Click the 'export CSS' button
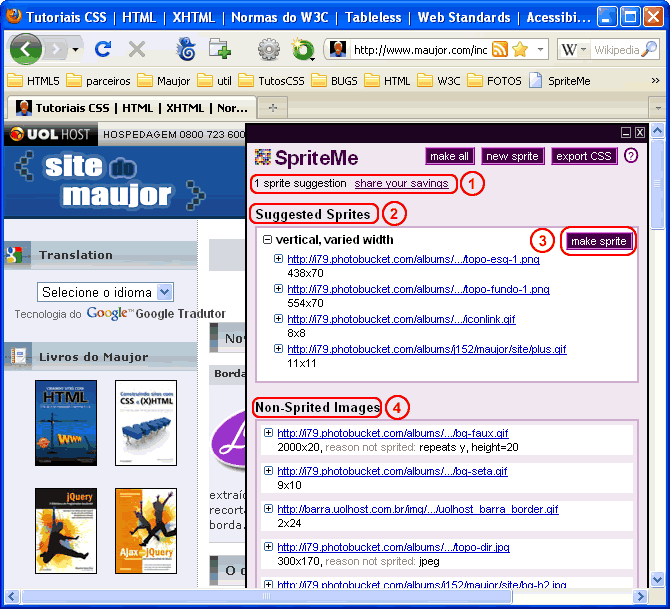 583,156
